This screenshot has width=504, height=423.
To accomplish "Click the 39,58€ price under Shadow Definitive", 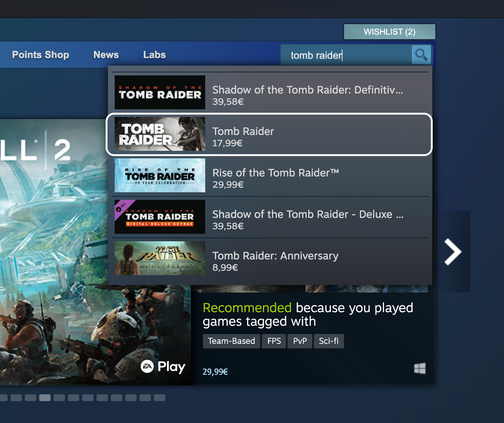I will click(x=228, y=102).
